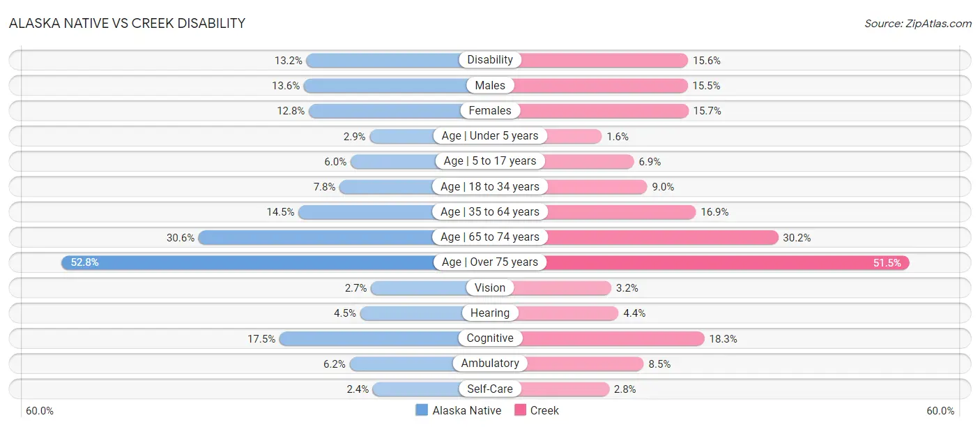Toggle the Alaska Native legend label
This screenshot has width=980, height=427.
coord(466,410)
